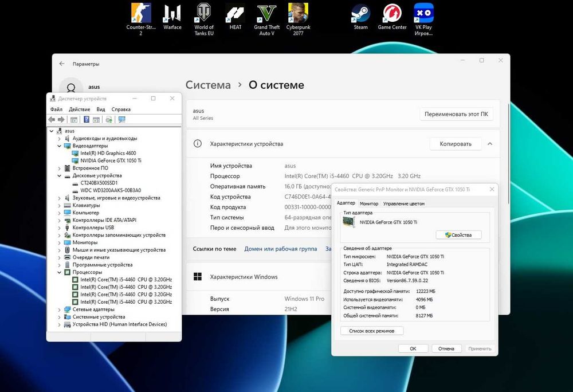This screenshot has height=392, width=573.
Task: Select Адаптер tab in properties dialog
Action: click(346, 203)
